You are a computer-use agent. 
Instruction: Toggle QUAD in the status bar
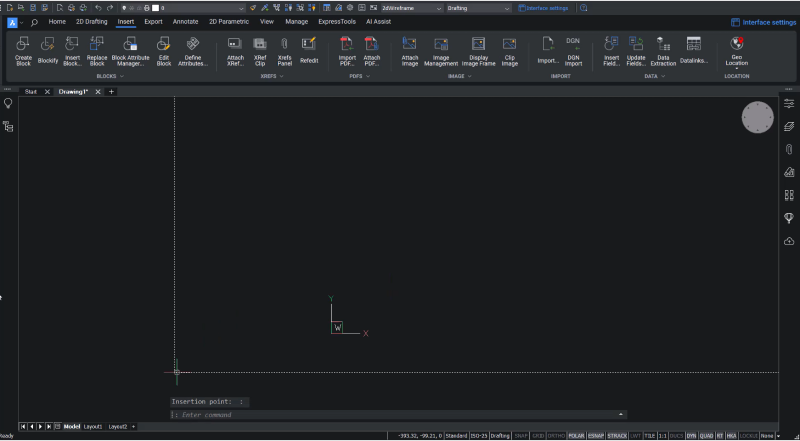pos(706,436)
